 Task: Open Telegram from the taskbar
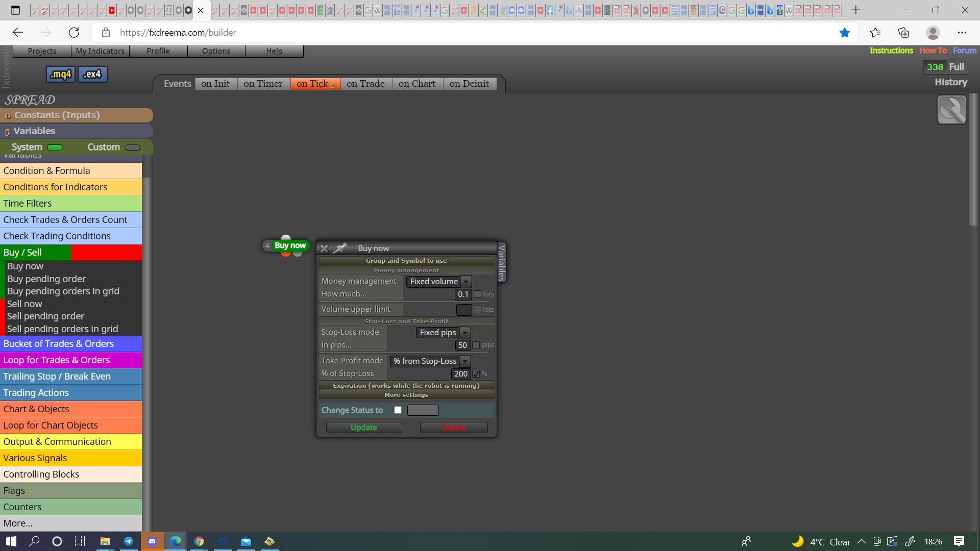tap(129, 541)
